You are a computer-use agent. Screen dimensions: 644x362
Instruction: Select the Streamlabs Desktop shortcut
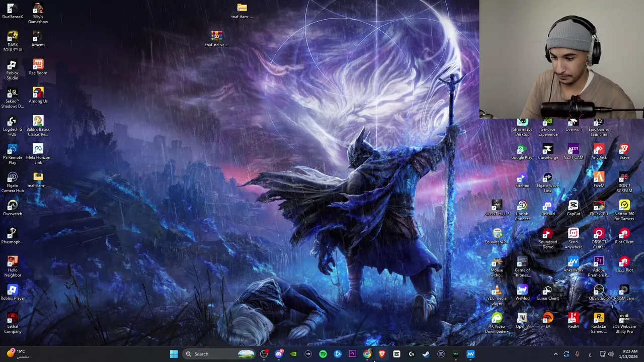click(x=522, y=128)
